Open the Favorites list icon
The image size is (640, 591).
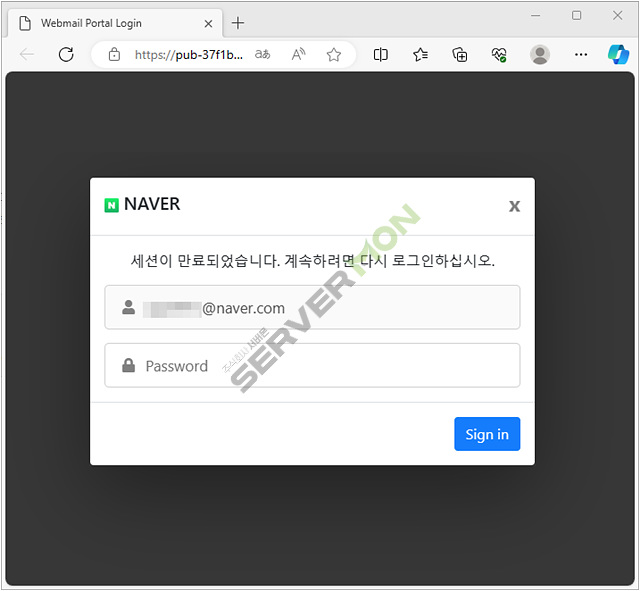[x=420, y=54]
